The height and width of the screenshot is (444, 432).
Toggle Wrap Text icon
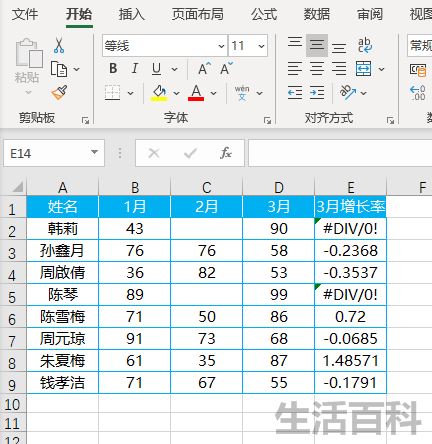(x=364, y=45)
